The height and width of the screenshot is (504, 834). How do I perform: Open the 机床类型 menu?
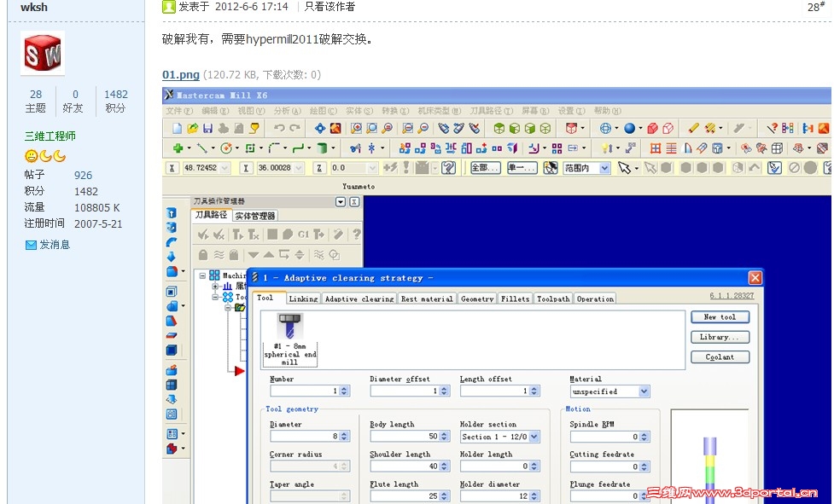point(440,111)
